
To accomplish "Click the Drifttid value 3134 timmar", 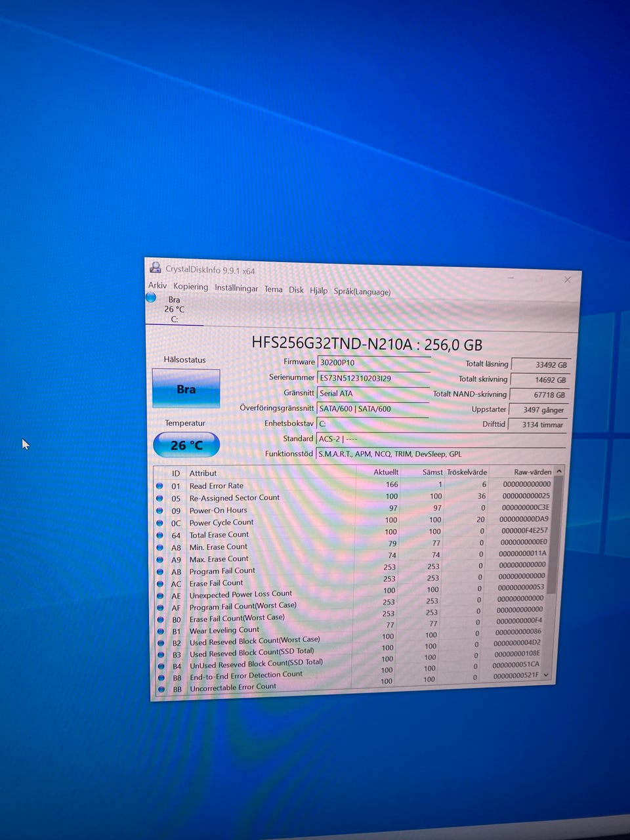I will coord(539,425).
